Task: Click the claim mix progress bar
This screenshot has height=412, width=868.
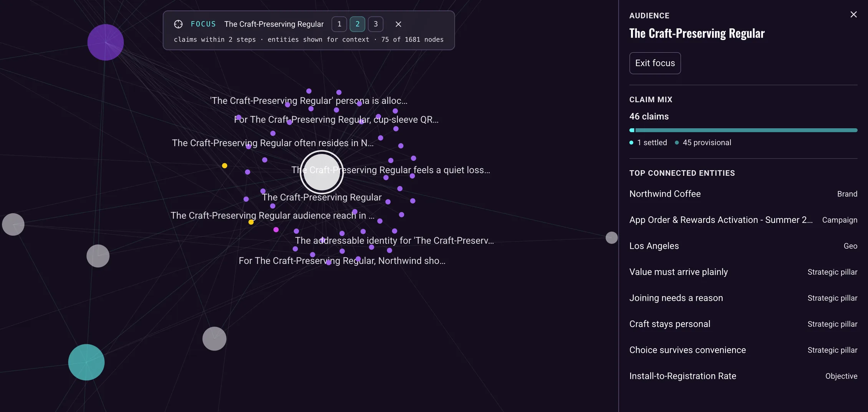Action: coord(743,130)
